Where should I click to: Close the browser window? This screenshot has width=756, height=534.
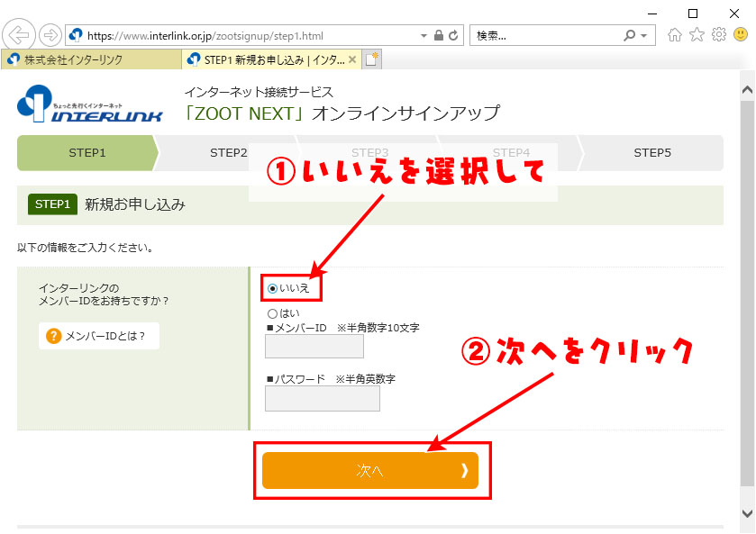pos(734,14)
